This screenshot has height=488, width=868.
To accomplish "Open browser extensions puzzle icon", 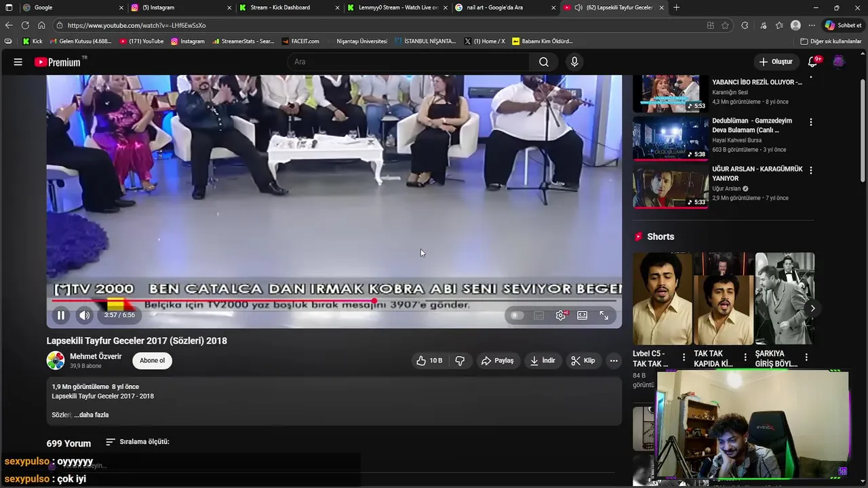I will coord(745,25).
